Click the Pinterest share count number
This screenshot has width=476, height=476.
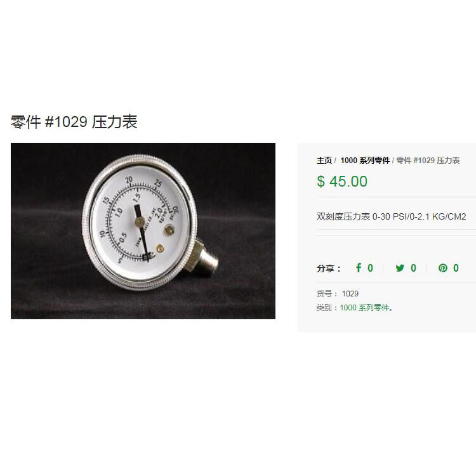click(x=456, y=268)
